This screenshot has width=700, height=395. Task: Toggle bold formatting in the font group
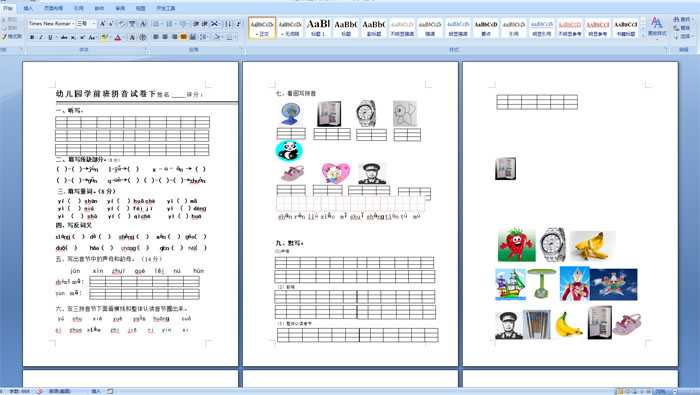[x=32, y=37]
